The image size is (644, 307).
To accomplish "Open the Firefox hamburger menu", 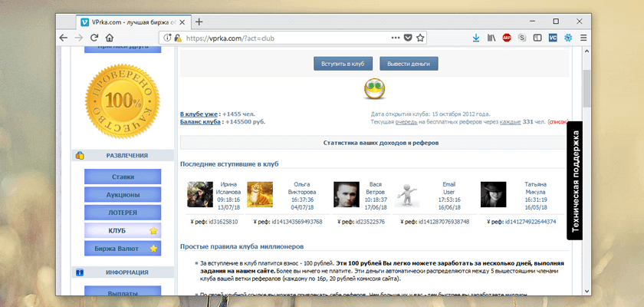I will [583, 38].
